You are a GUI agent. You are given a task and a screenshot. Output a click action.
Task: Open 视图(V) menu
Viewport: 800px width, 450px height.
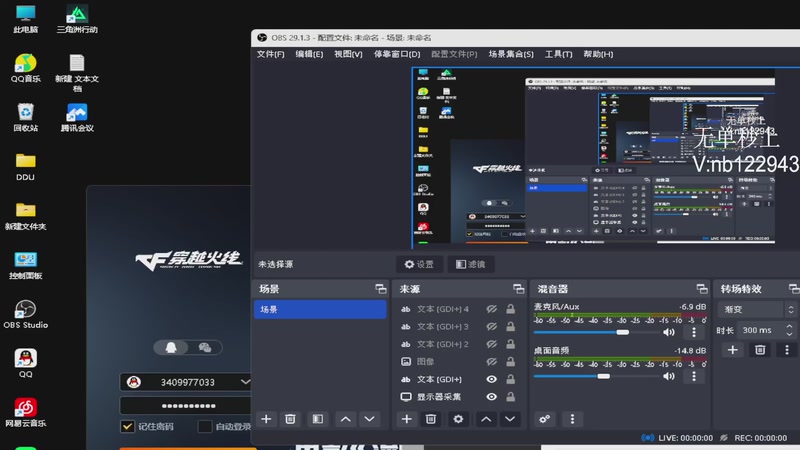(348, 54)
